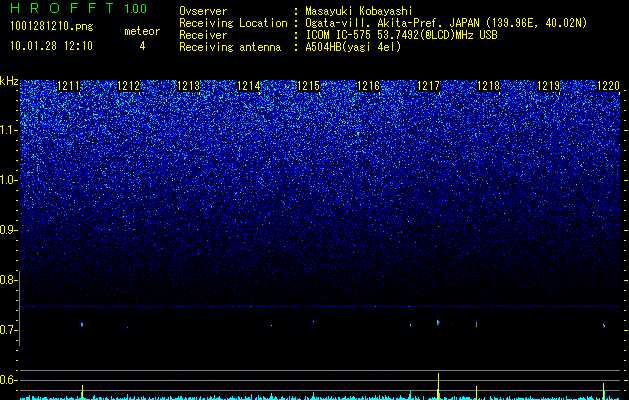Click the meteor echo below 1218 marker
629x400 pixels.
(x=477, y=323)
